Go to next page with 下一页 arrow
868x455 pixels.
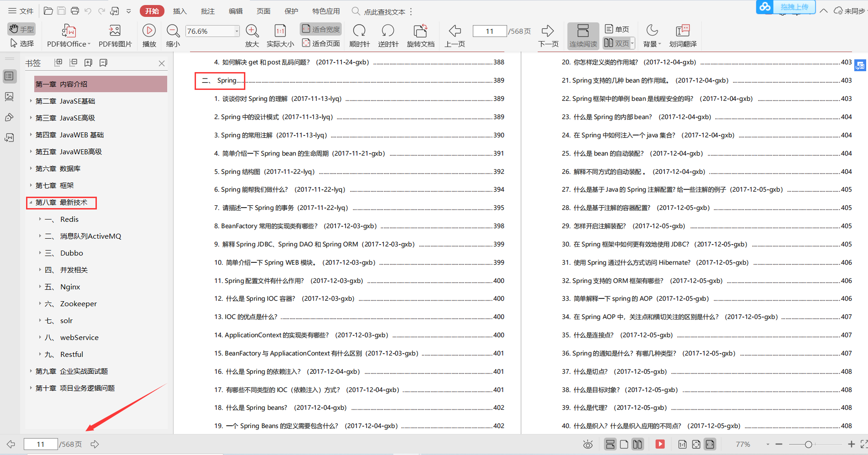pyautogui.click(x=548, y=36)
